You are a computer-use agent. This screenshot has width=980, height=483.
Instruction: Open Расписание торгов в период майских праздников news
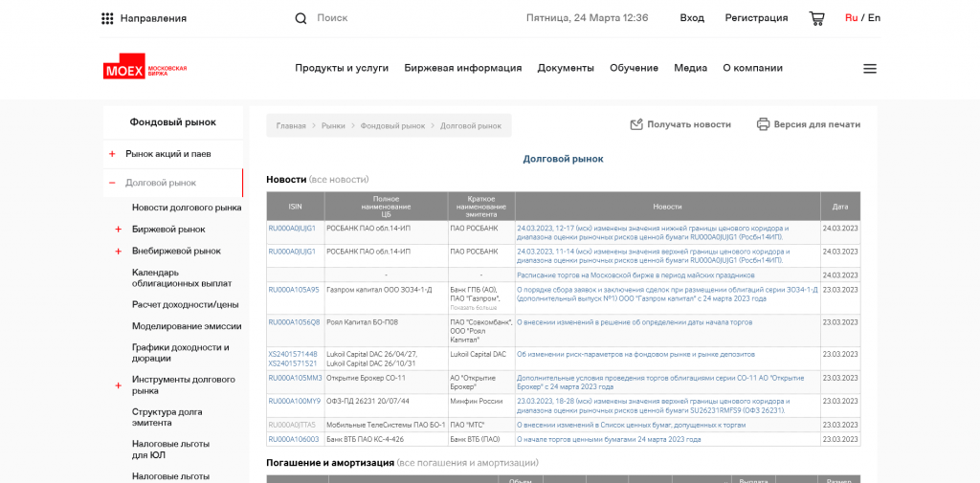[x=635, y=274]
